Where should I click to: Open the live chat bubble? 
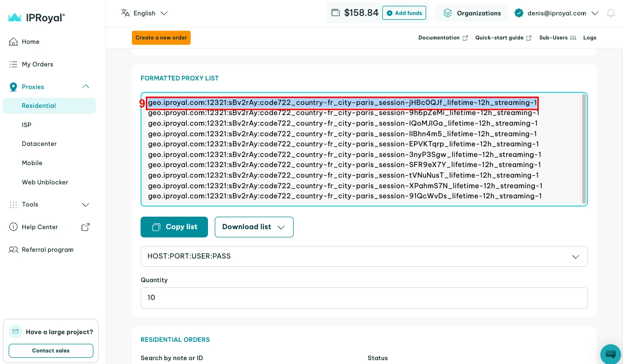point(610,354)
